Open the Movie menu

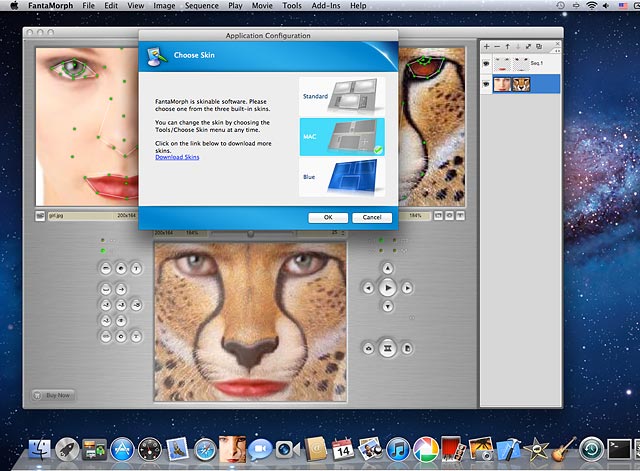click(x=262, y=6)
